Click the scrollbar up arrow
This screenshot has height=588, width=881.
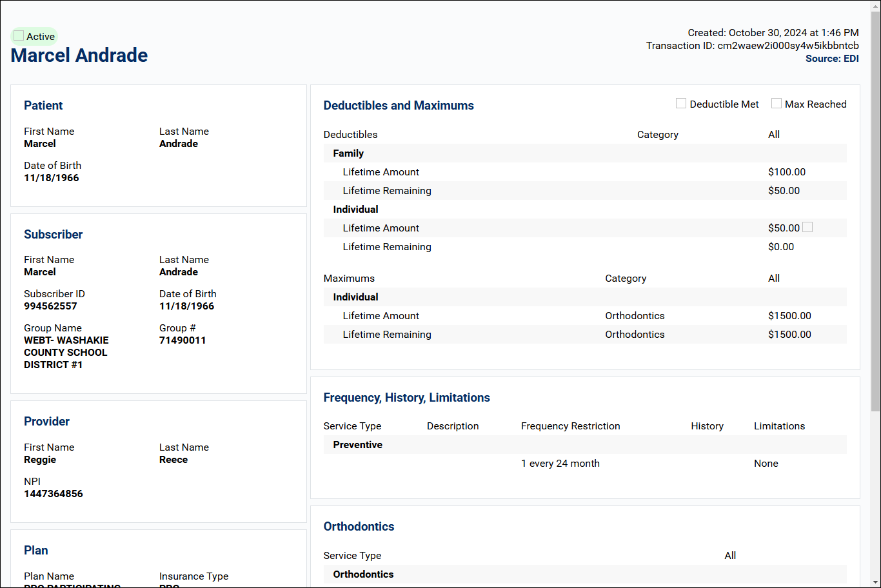coord(876,5)
